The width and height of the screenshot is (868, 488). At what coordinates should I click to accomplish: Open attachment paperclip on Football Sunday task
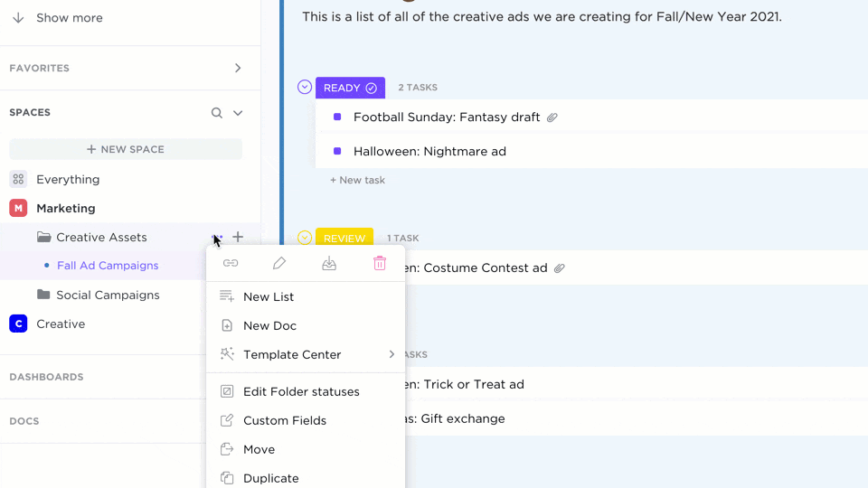tap(552, 117)
